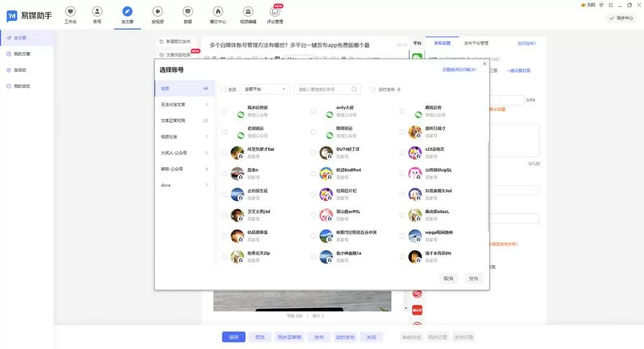
Task: Open the 数据 data icon in top bar
Action: coord(188,11)
